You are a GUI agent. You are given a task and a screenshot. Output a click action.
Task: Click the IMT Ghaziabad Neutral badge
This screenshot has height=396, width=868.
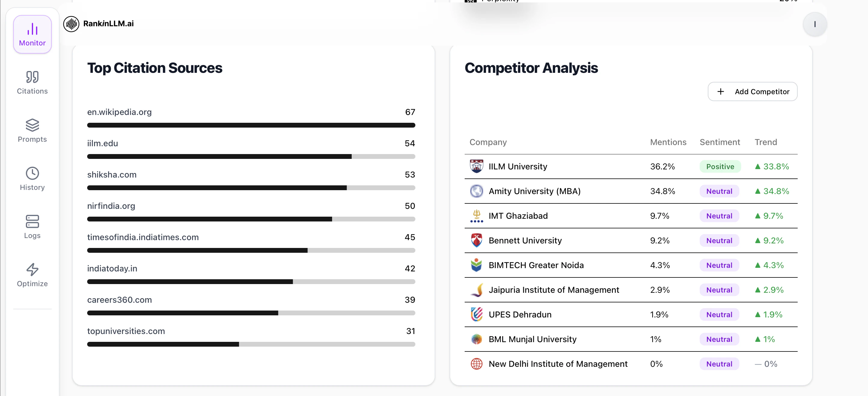coord(719,216)
